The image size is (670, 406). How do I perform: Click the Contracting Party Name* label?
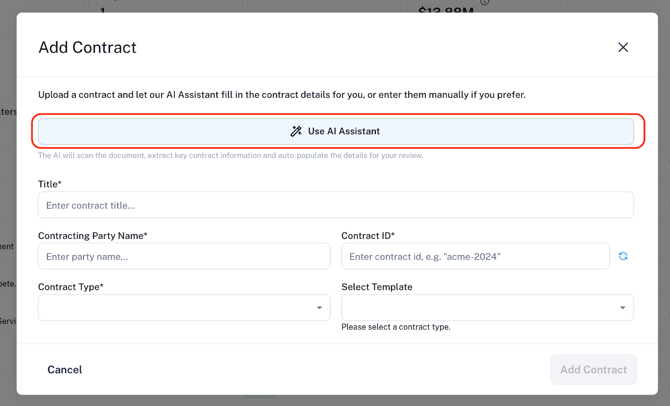[x=92, y=236]
